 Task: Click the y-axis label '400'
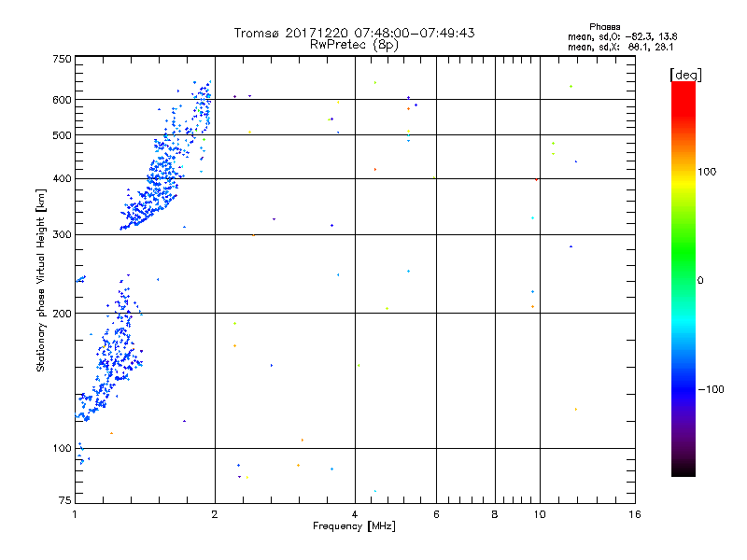tap(62, 178)
